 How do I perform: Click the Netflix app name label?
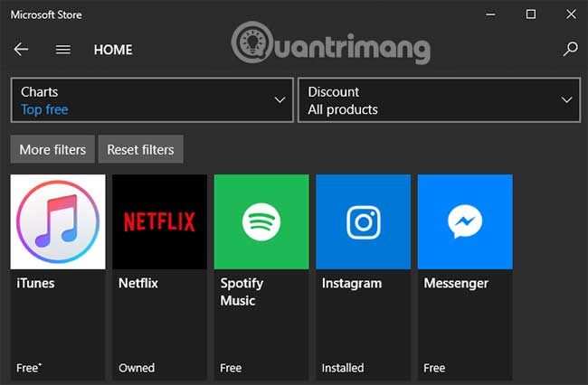[138, 283]
